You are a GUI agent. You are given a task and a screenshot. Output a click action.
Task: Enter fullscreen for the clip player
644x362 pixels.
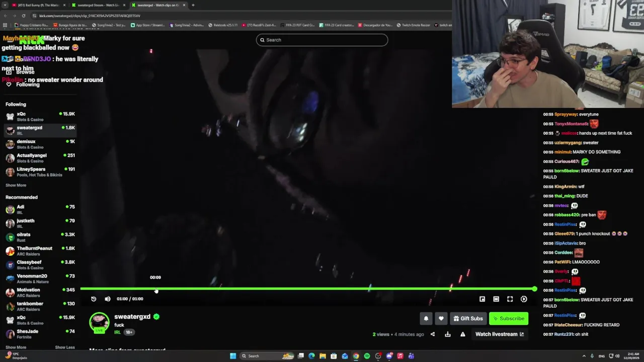pos(510,299)
